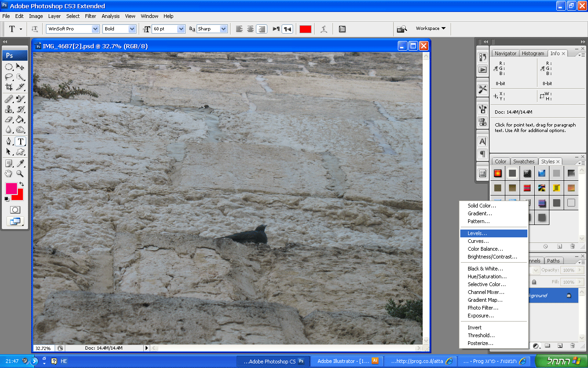Open the Paragraph panel icon in the dock
Image resolution: width=588 pixels, height=368 pixels.
tap(482, 154)
